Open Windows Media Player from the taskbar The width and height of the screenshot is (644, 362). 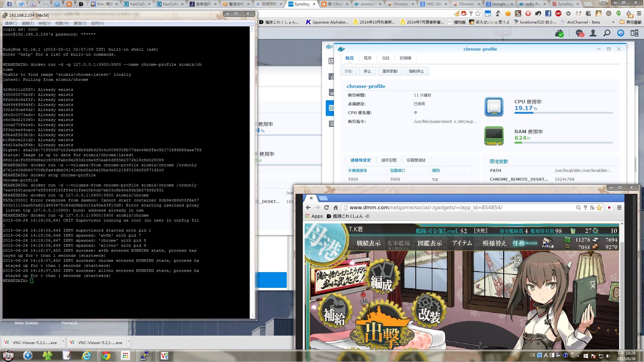28,356
